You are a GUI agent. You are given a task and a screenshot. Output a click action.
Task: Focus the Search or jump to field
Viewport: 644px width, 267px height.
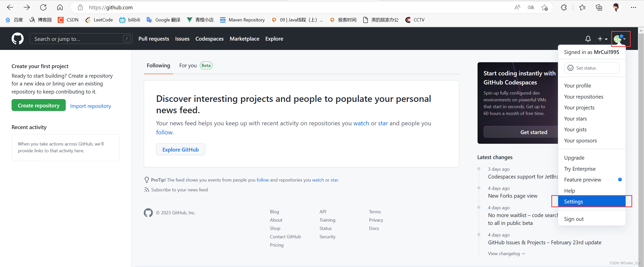click(81, 39)
